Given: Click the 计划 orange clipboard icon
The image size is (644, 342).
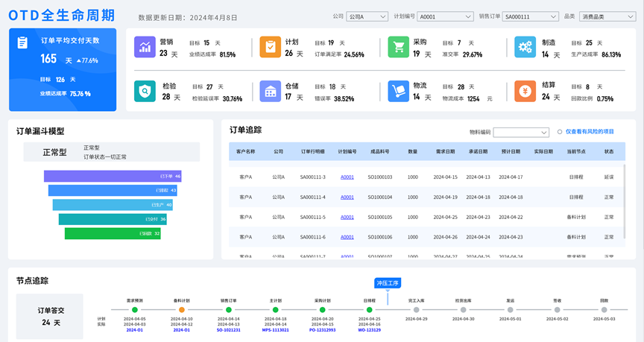Looking at the screenshot, I should 271,47.
